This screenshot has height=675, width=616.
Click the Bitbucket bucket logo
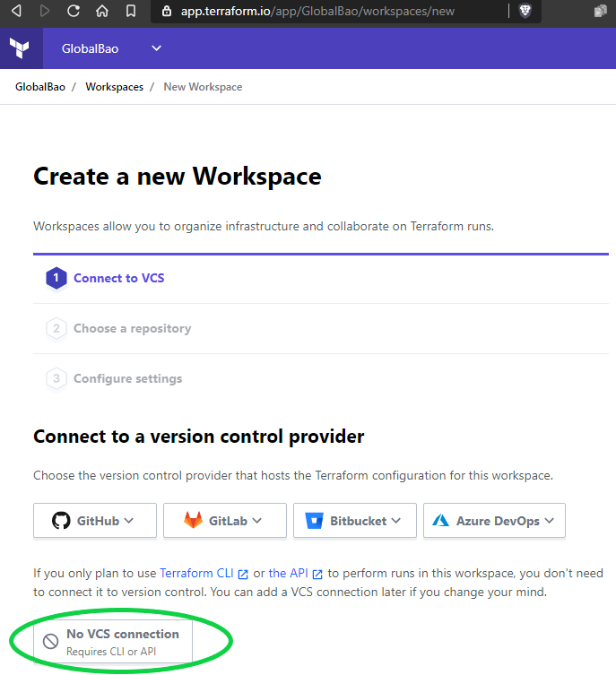point(314,521)
